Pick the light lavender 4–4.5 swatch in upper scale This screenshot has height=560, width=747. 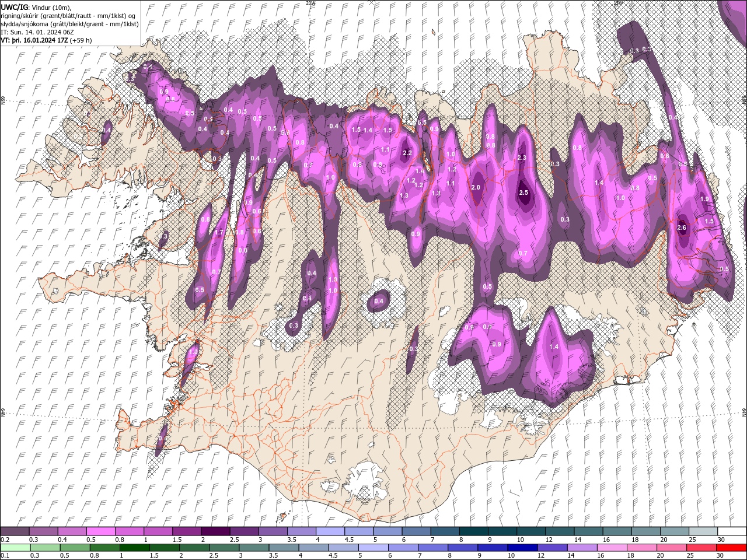pyautogui.click(x=330, y=531)
